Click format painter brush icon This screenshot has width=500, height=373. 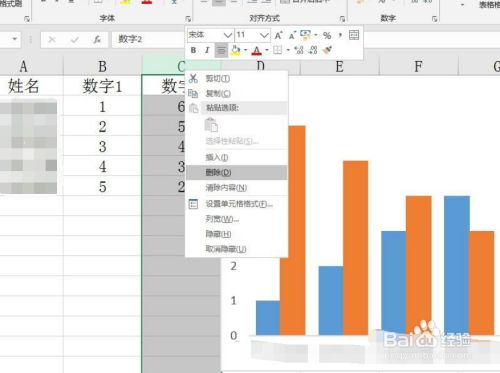327,50
